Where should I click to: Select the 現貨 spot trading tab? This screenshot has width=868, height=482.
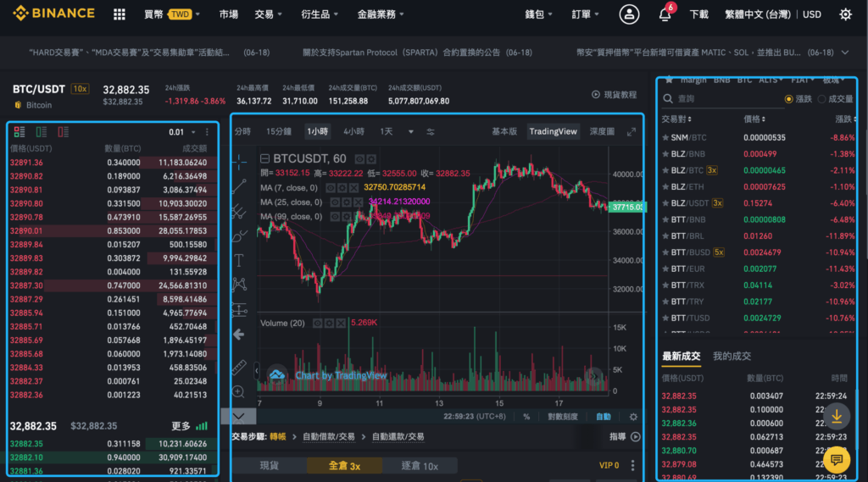click(x=270, y=466)
